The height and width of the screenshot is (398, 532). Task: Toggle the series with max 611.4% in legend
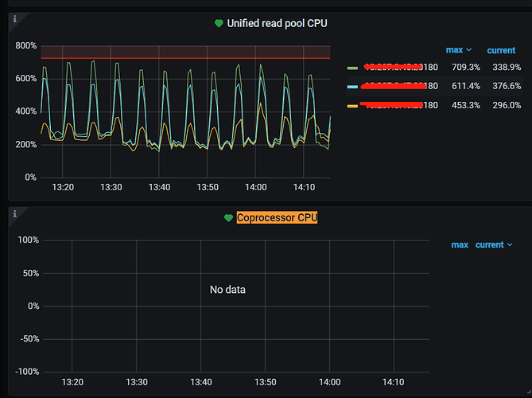[399, 86]
